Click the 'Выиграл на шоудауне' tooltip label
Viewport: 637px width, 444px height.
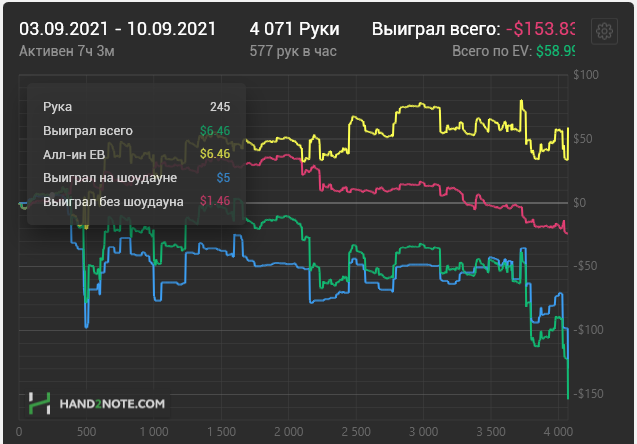tap(110, 178)
